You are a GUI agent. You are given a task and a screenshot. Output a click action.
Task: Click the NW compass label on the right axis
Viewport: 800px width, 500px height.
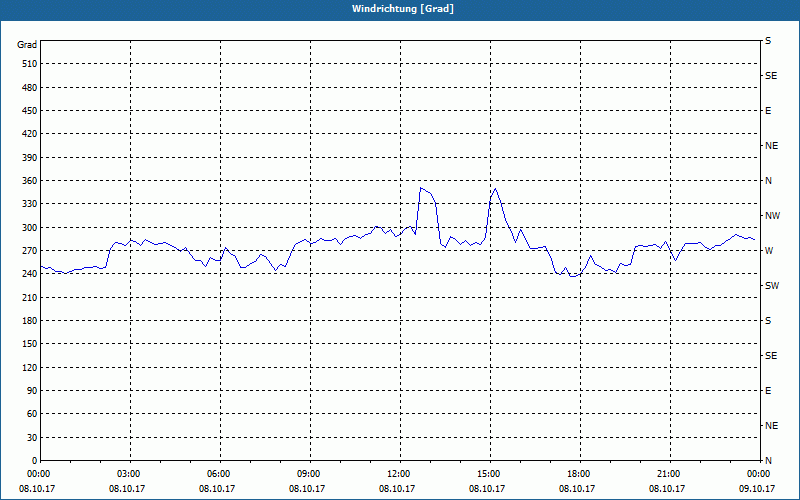coord(772,216)
